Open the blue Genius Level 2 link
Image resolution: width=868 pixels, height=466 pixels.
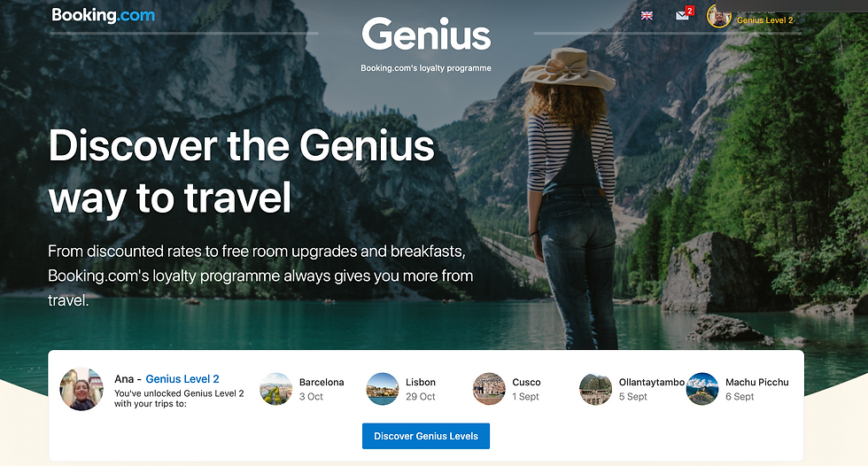click(182, 379)
